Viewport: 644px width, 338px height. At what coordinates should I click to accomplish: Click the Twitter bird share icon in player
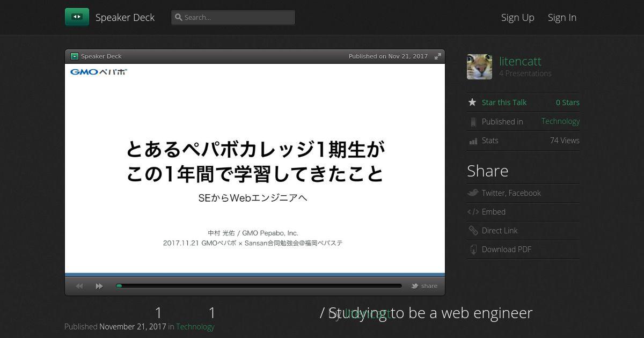point(415,286)
